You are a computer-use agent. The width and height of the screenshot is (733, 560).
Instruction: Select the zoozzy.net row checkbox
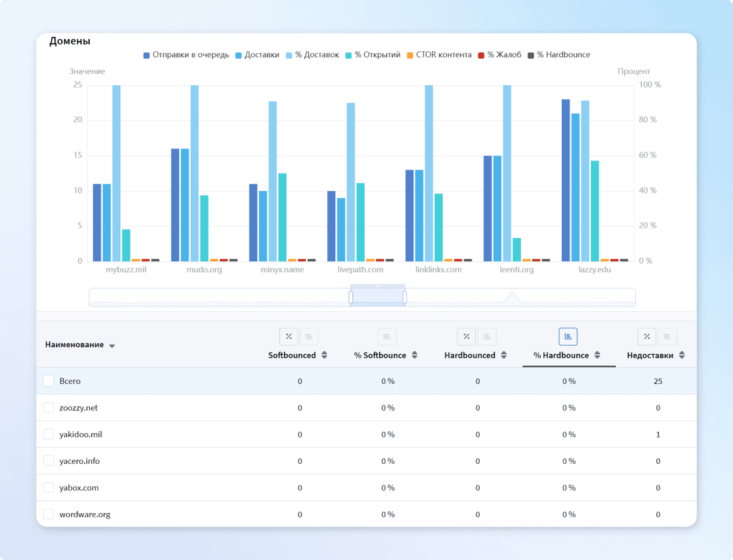point(49,408)
